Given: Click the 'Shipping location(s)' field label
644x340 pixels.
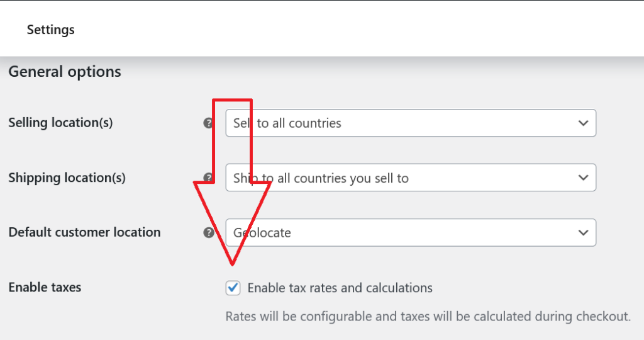Looking at the screenshot, I should [67, 178].
